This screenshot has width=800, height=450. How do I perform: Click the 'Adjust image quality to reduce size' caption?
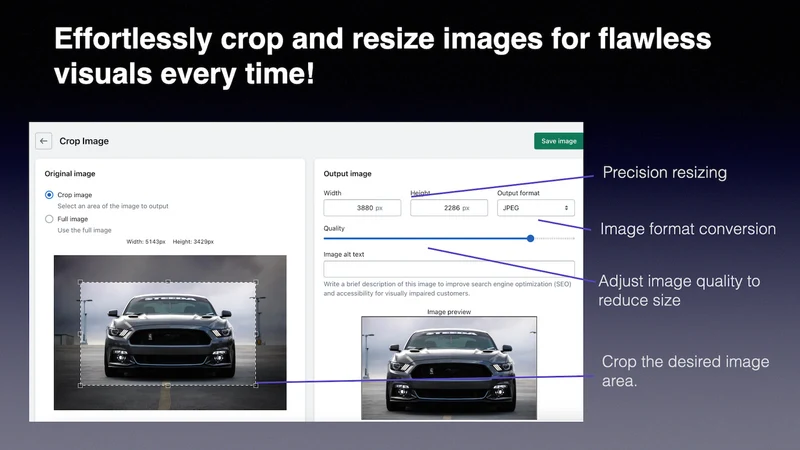click(x=679, y=290)
